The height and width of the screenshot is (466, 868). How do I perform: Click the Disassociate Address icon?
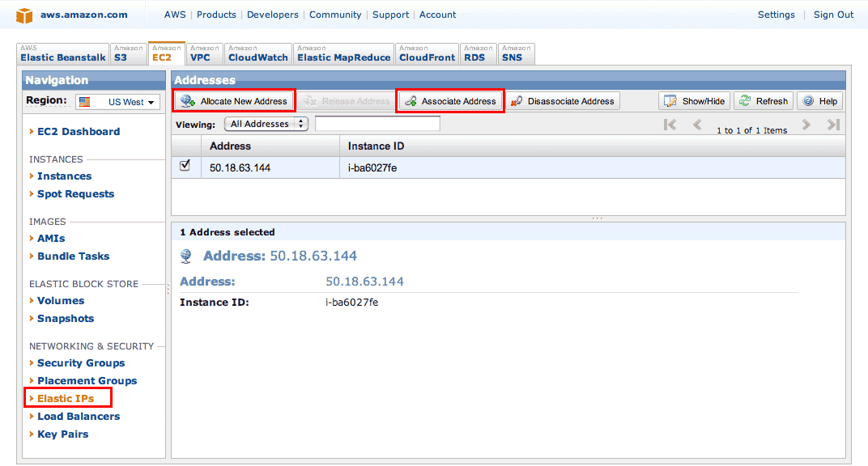(x=517, y=101)
